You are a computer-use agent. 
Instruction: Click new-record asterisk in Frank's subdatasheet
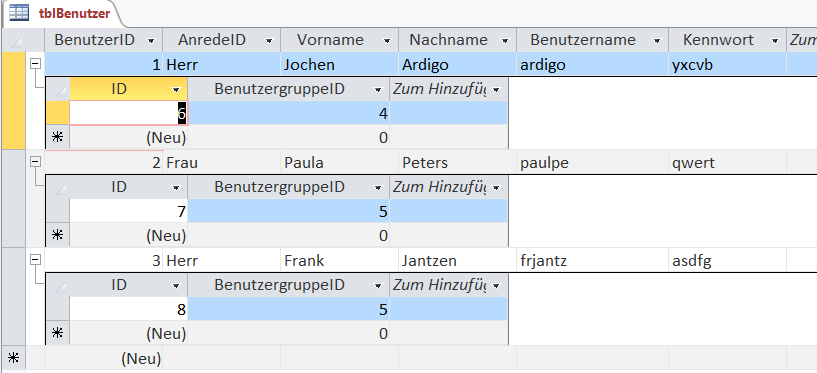click(57, 333)
